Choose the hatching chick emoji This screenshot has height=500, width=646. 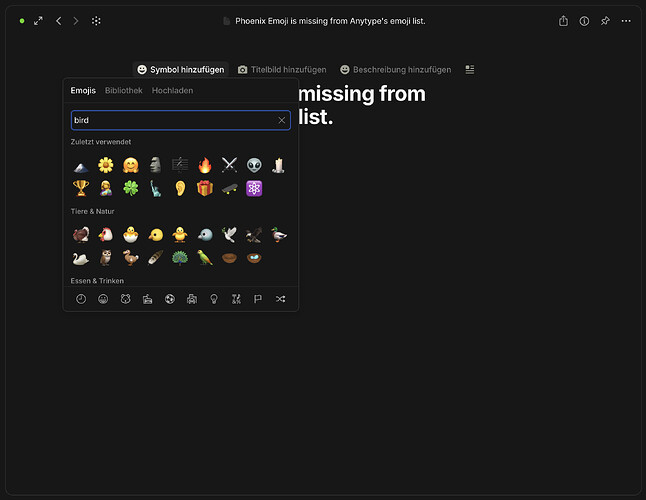131,235
